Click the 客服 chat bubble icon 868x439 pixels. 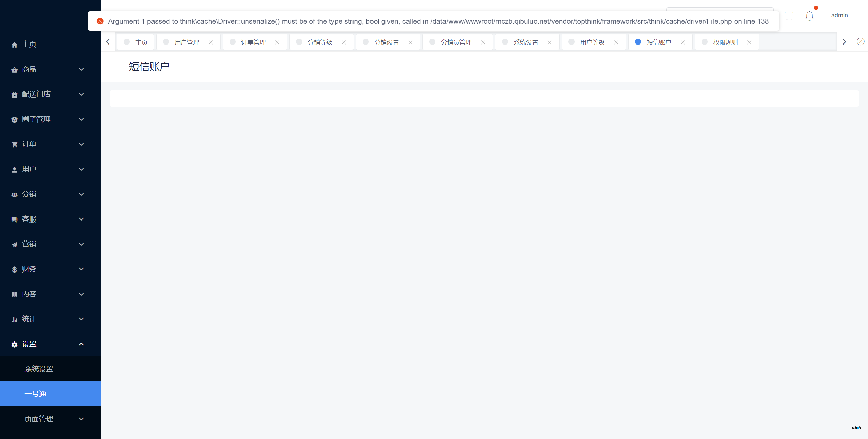click(x=14, y=219)
